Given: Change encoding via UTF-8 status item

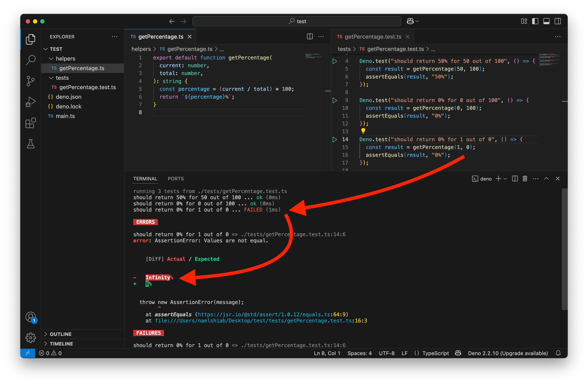Looking at the screenshot, I should [x=386, y=353].
